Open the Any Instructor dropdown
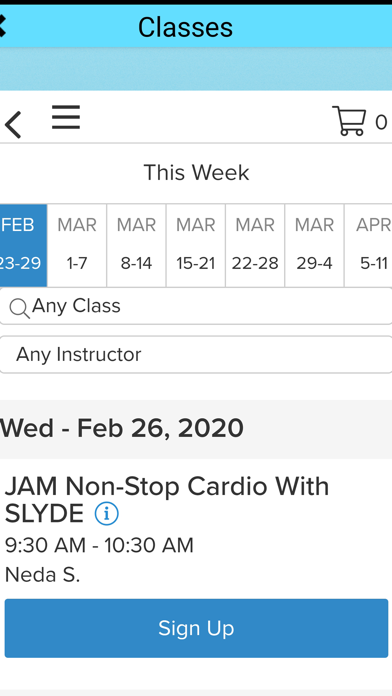The height and width of the screenshot is (696, 392). coord(196,355)
